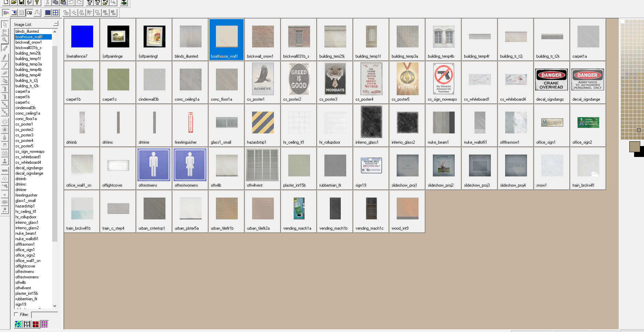Open the color palette icon on the toolbar
This screenshot has height=332, width=644.
(6, 13)
